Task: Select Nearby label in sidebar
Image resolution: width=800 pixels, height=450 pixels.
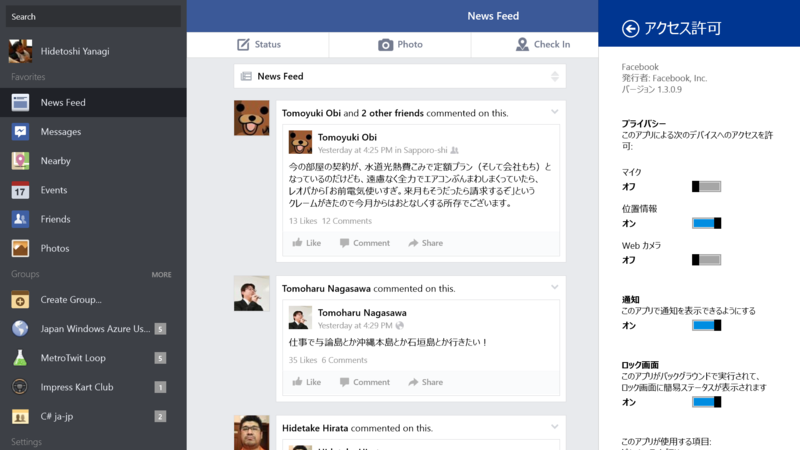Action: point(56,161)
